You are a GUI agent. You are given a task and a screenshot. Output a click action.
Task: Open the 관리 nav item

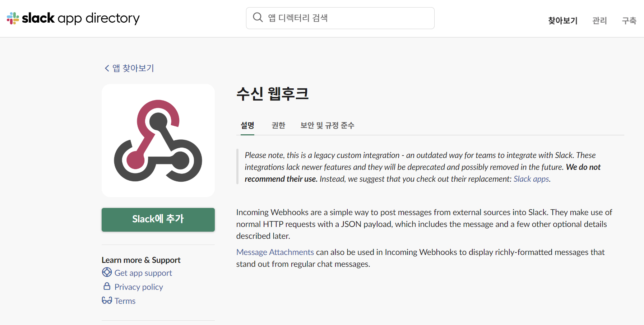click(599, 21)
